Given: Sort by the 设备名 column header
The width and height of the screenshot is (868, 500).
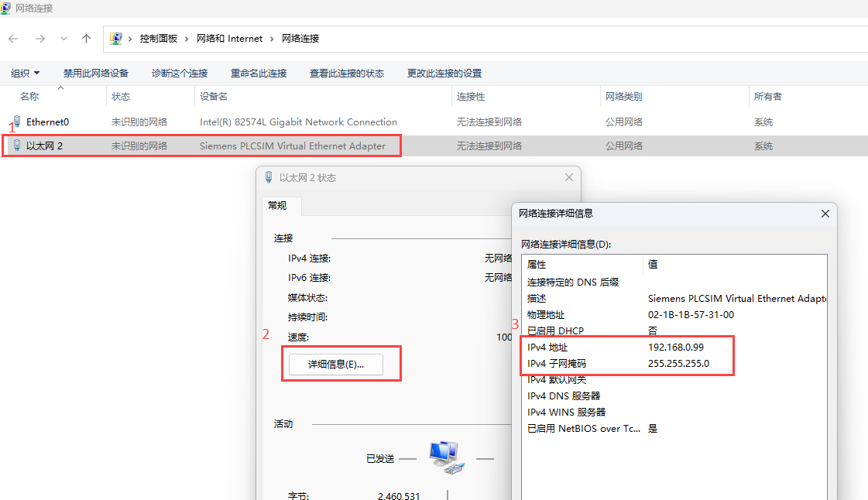Looking at the screenshot, I should coord(214,97).
